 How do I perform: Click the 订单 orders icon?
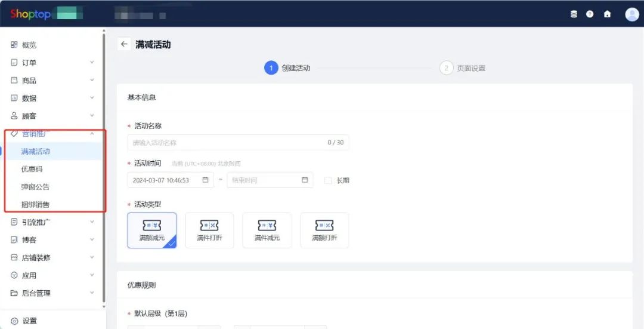pyautogui.click(x=14, y=63)
